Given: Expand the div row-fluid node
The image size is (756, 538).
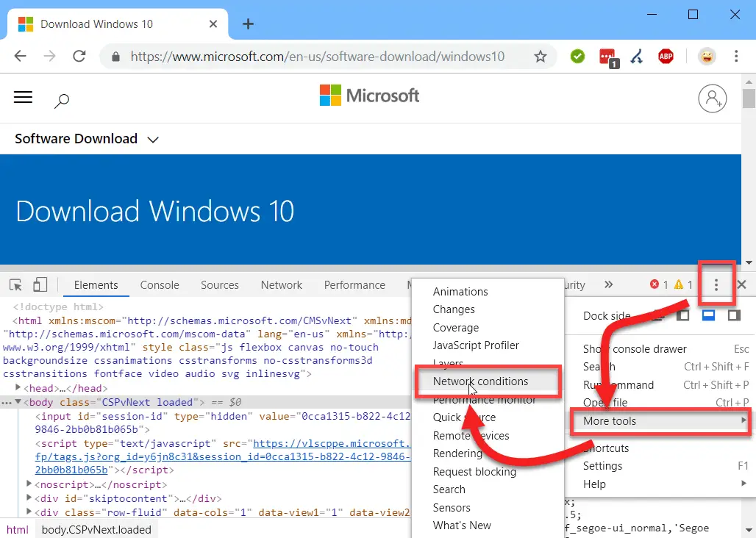Looking at the screenshot, I should pyautogui.click(x=29, y=512).
